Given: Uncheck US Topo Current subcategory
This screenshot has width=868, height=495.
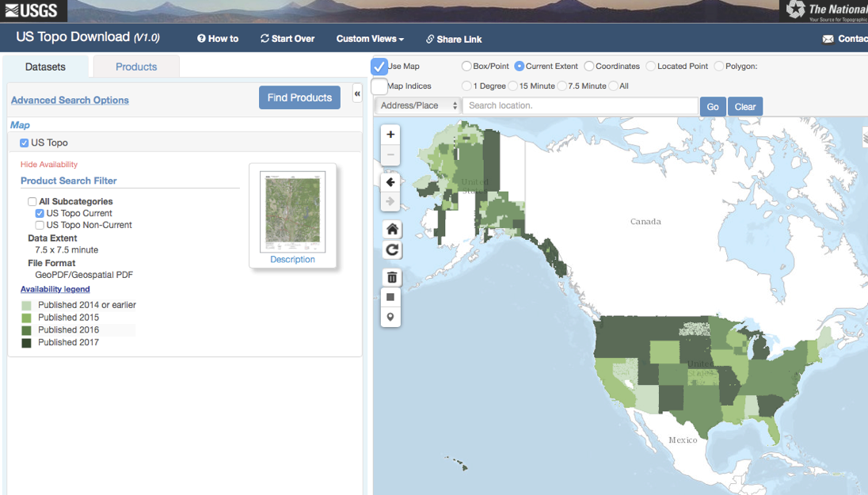Looking at the screenshot, I should coord(40,213).
